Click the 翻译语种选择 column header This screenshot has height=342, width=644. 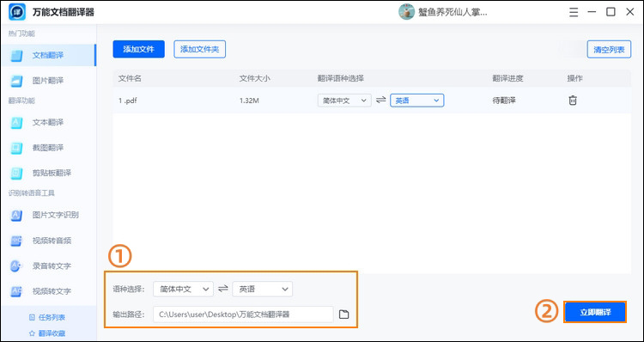tap(341, 78)
